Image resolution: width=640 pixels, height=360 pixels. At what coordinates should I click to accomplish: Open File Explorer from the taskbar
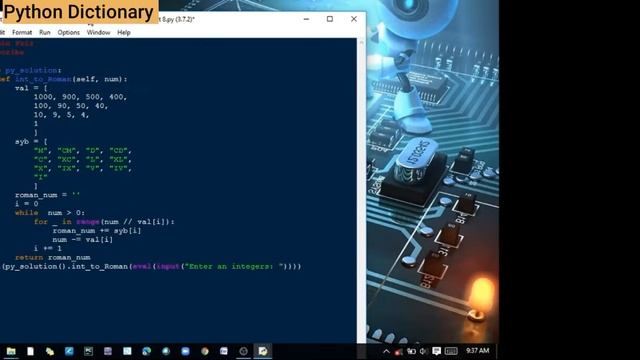(11, 351)
